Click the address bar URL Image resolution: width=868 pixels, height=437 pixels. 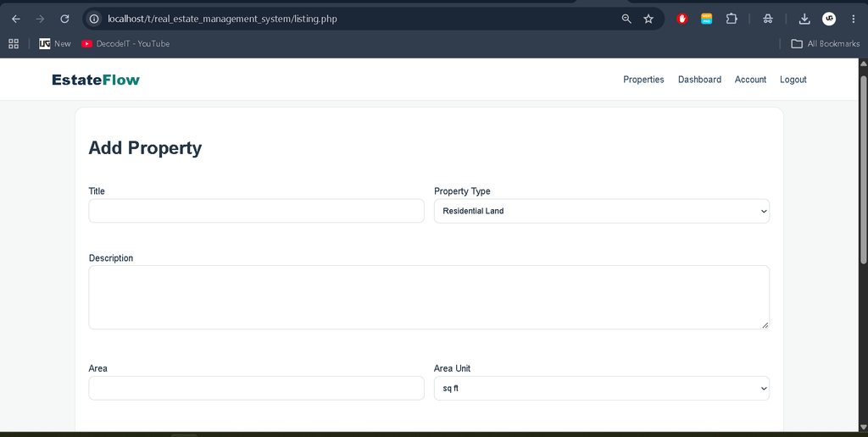222,19
